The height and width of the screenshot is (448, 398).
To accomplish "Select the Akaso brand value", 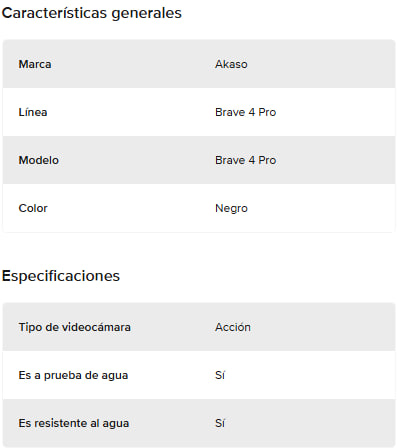I will pos(231,64).
